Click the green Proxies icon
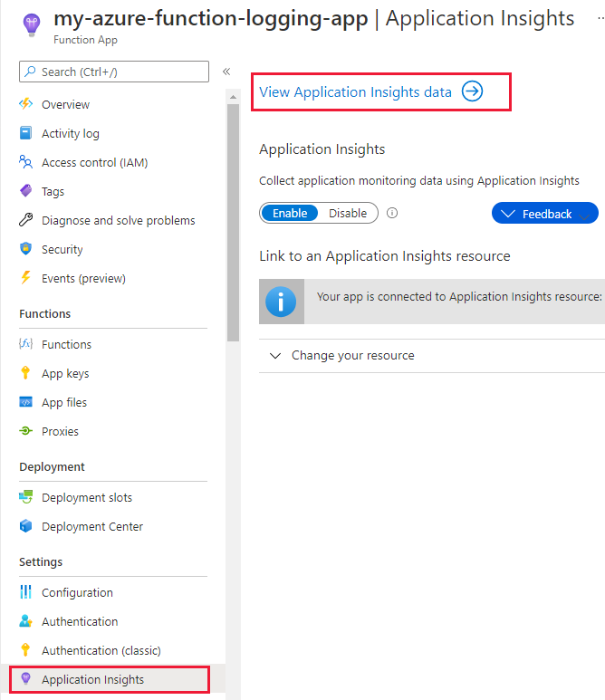Screen dimensions: 605x700 pyautogui.click(x=26, y=431)
